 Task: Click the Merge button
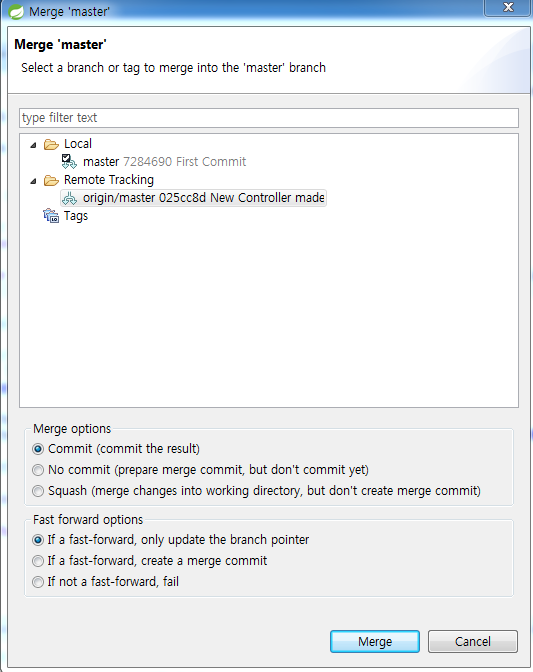(x=375, y=642)
